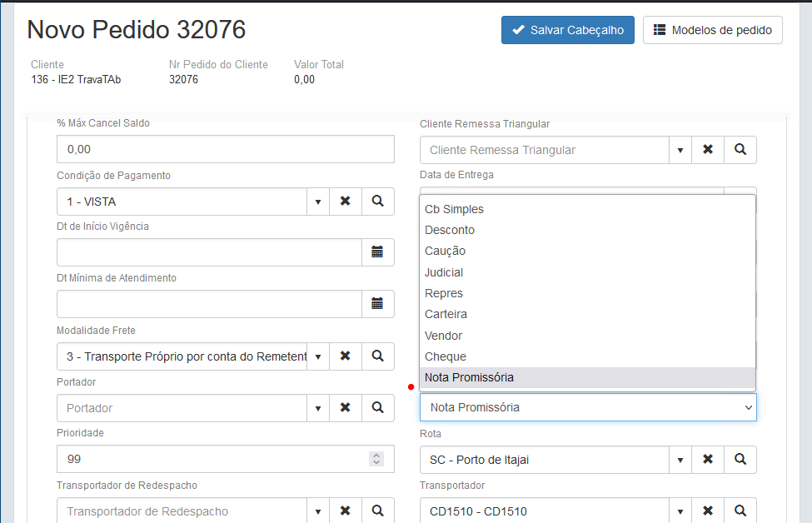The image size is (812, 523).
Task: Clear the Condição de Pagamento field
Action: point(346,202)
